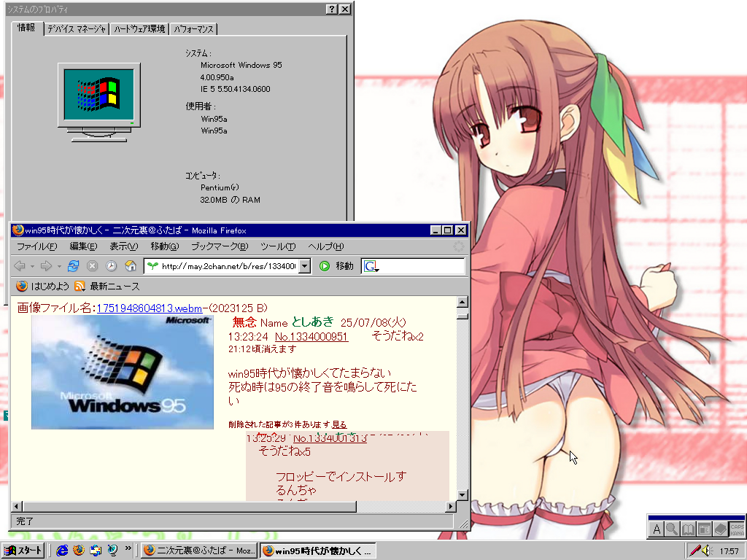Open the 表示(V) menu
Viewport: 747px width, 560px height.
(123, 246)
